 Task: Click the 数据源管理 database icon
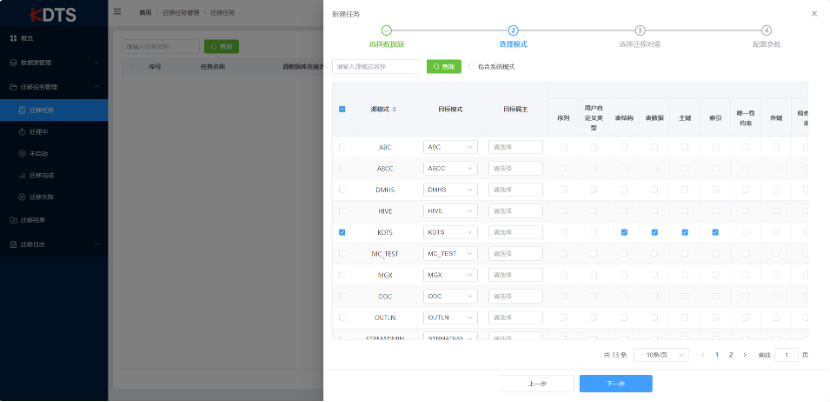coord(14,62)
